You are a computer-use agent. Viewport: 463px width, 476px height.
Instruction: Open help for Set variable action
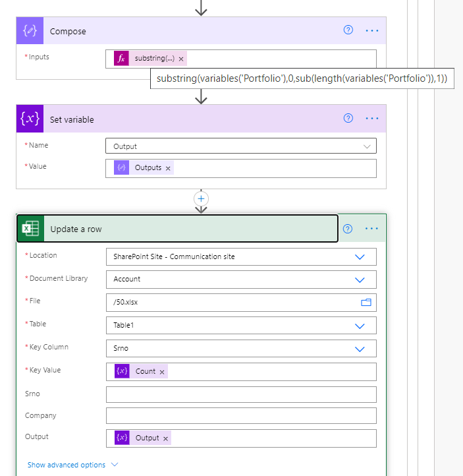click(x=348, y=119)
